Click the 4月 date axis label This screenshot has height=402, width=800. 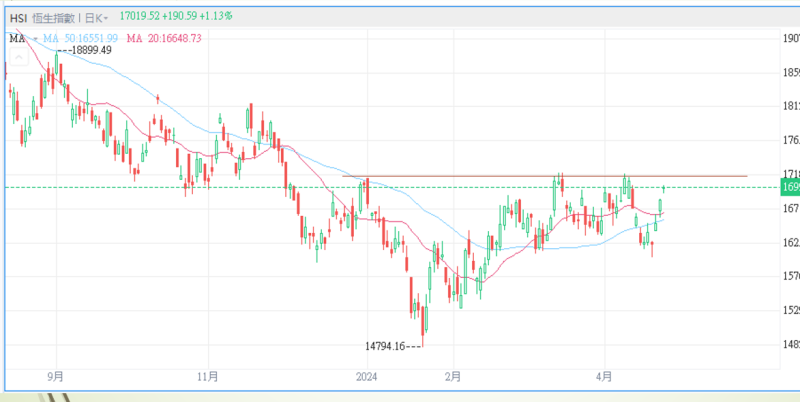coord(603,377)
